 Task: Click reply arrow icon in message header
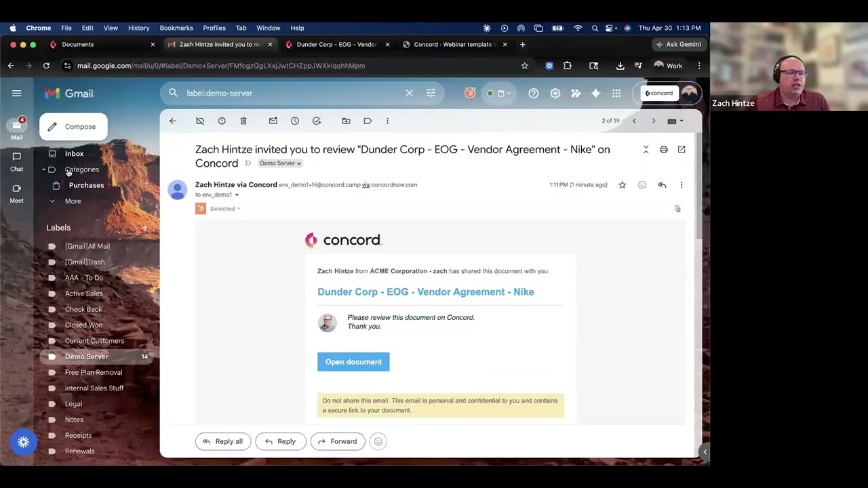click(662, 184)
